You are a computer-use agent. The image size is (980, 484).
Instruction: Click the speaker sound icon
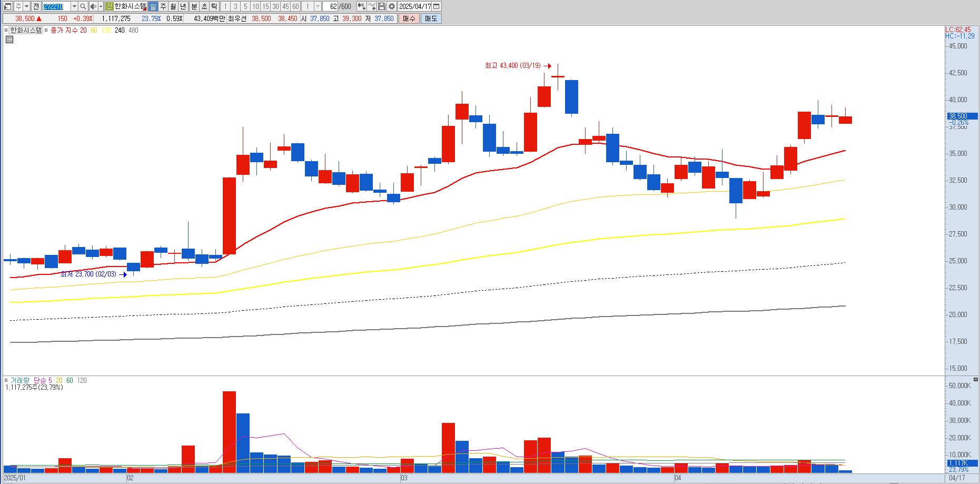[x=93, y=6]
